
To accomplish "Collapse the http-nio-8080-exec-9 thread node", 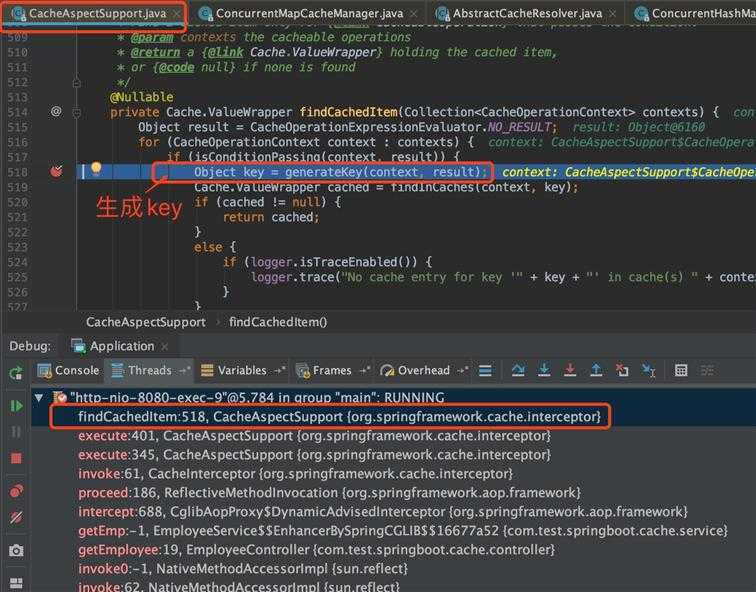I will coord(39,398).
